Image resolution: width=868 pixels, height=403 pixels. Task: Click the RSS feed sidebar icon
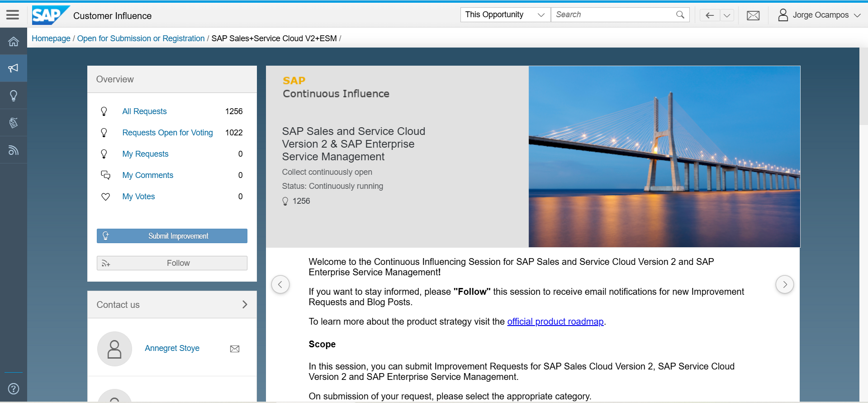(14, 150)
